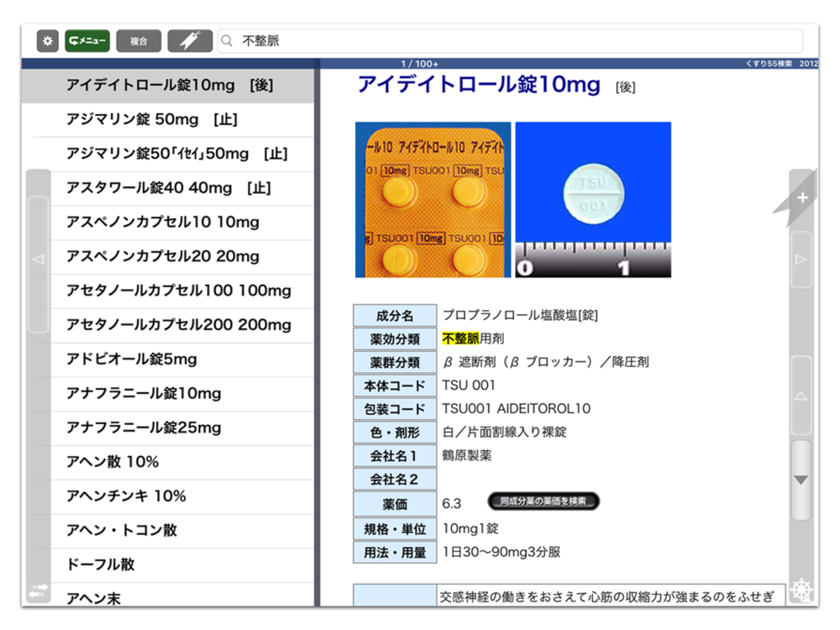This screenshot has height=630, width=840.
Task: Click the 1 / 100+ result counter
Action: tap(420, 64)
